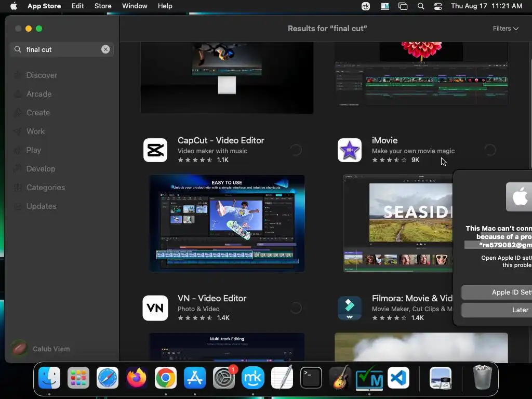Click the date and time in menu bar
The height and width of the screenshot is (399, 532).
(x=486, y=6)
